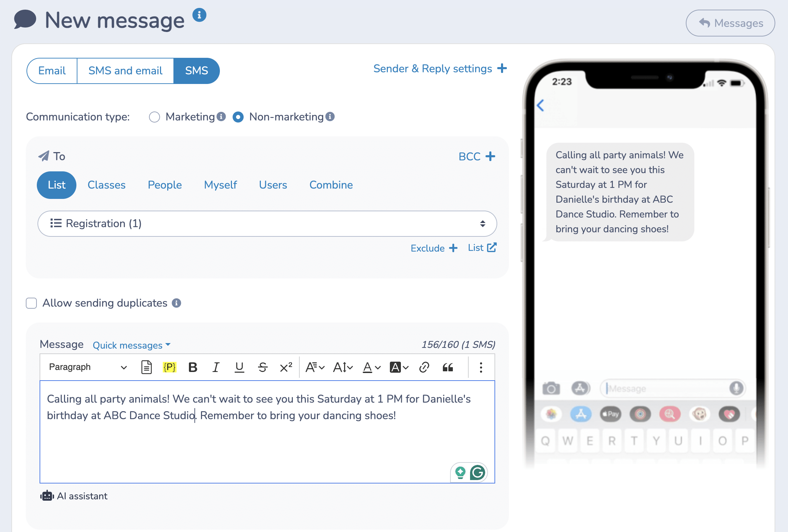Click the speech bubble icon beside New message
The height and width of the screenshot is (532, 788).
(x=25, y=20)
